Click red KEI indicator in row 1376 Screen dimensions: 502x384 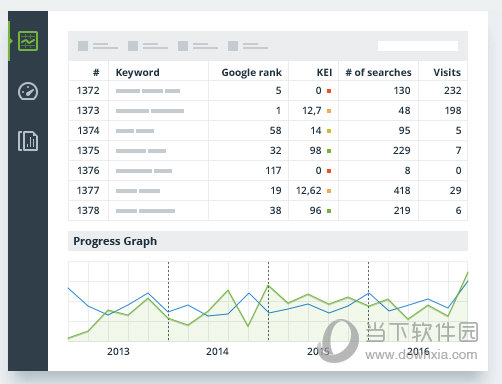tap(329, 171)
